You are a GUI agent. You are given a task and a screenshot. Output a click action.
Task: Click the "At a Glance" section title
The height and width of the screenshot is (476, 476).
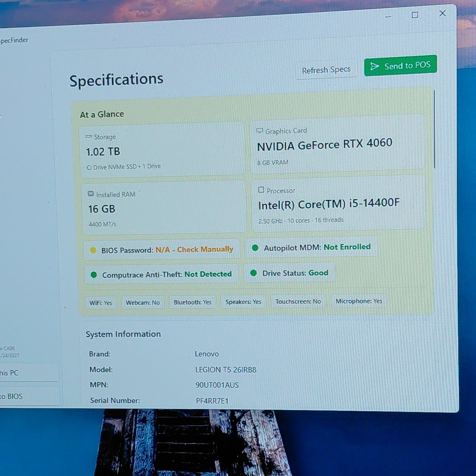click(x=102, y=114)
